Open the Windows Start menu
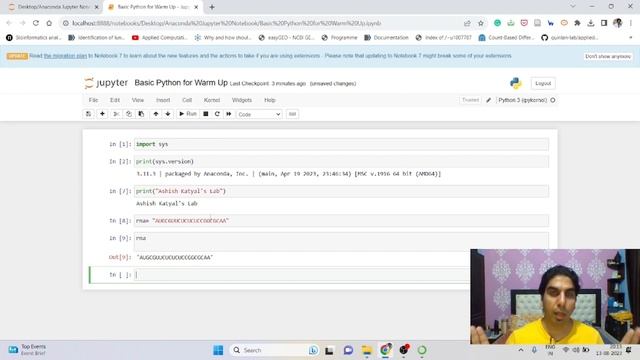 click(218, 350)
